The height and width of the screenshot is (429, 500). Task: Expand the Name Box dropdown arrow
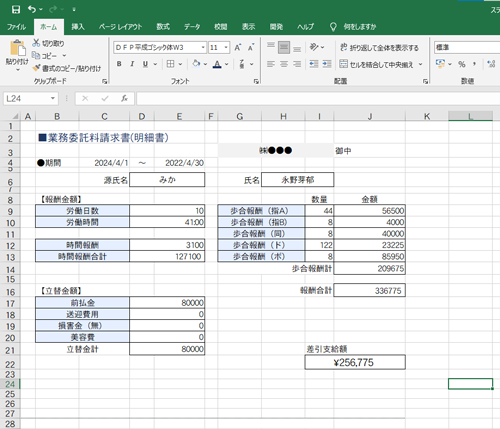[53, 98]
